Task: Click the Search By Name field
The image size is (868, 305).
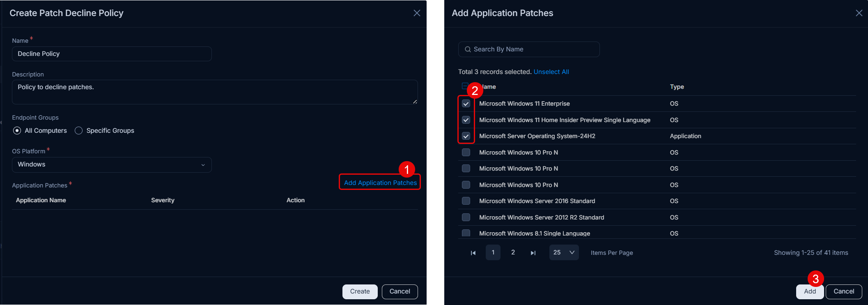Action: coord(529,49)
